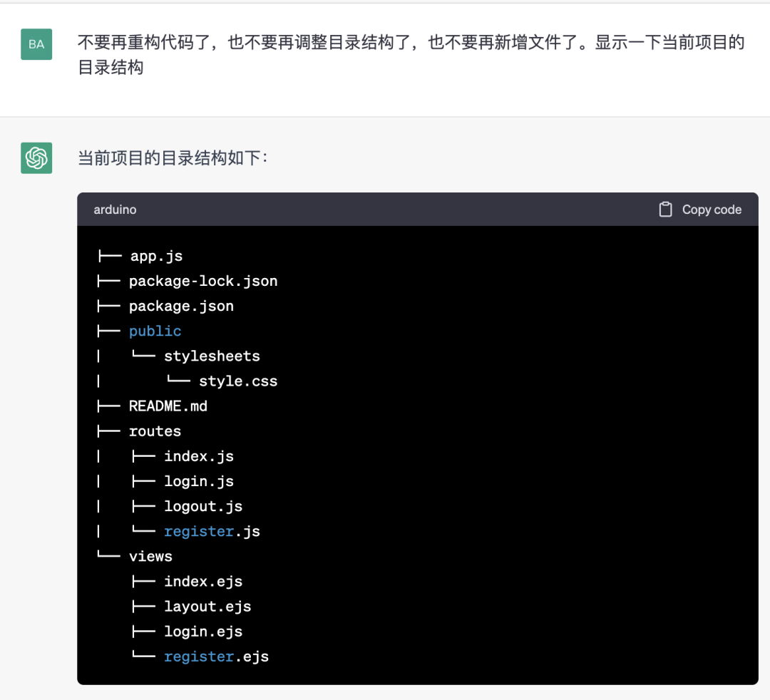Click the user message about 目录结构

(411, 54)
